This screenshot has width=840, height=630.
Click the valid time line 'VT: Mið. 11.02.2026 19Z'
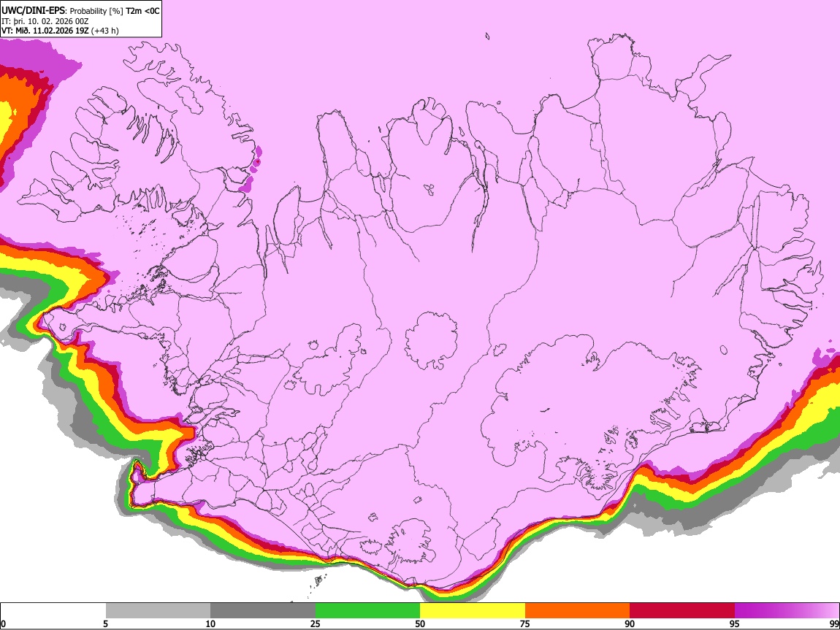[45, 31]
